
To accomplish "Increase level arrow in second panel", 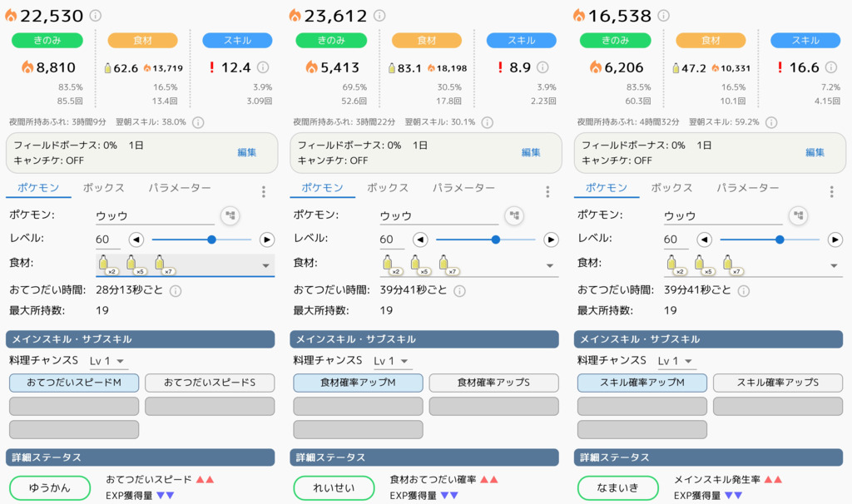I will (x=551, y=240).
